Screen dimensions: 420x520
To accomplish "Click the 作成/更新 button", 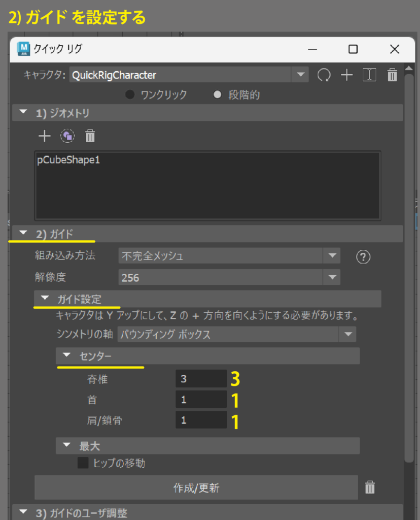I will pos(196,488).
